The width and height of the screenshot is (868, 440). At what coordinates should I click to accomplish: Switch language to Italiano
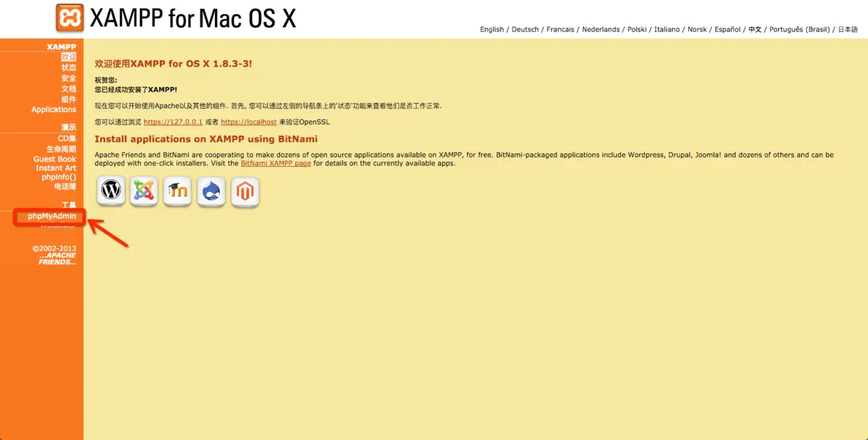coord(667,29)
